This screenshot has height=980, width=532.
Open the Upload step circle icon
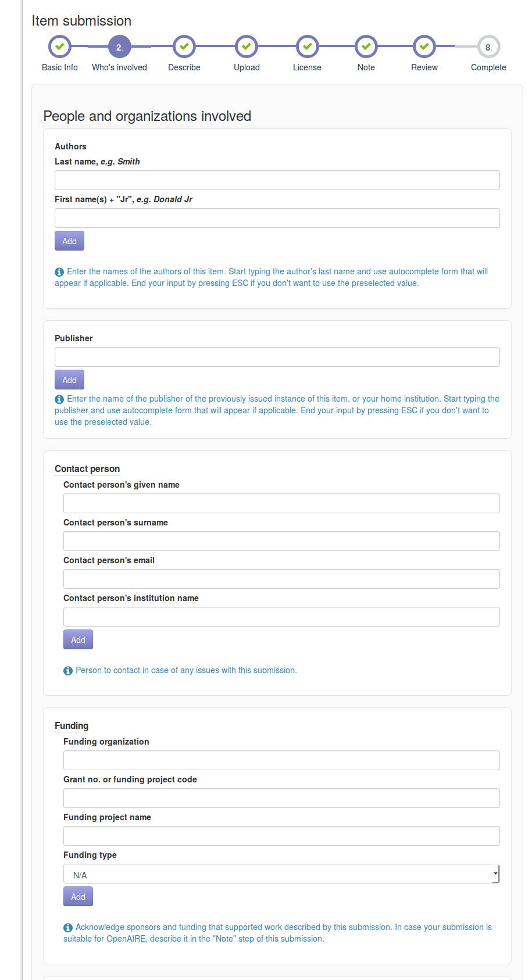tap(247, 47)
